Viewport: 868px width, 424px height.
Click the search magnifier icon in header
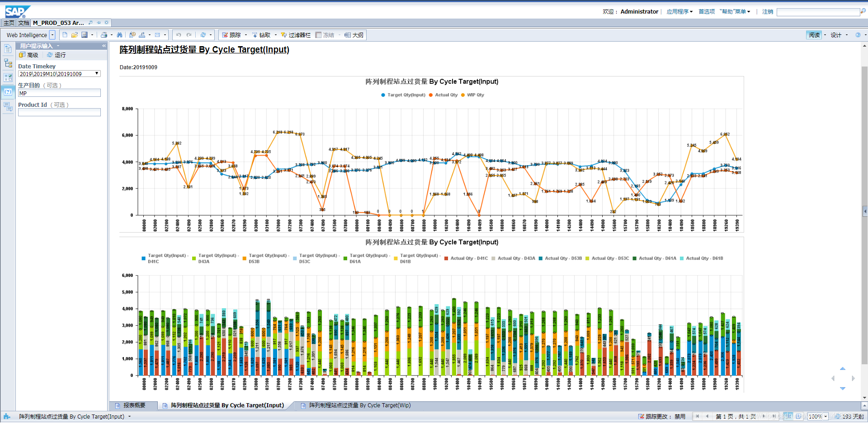[x=863, y=11]
